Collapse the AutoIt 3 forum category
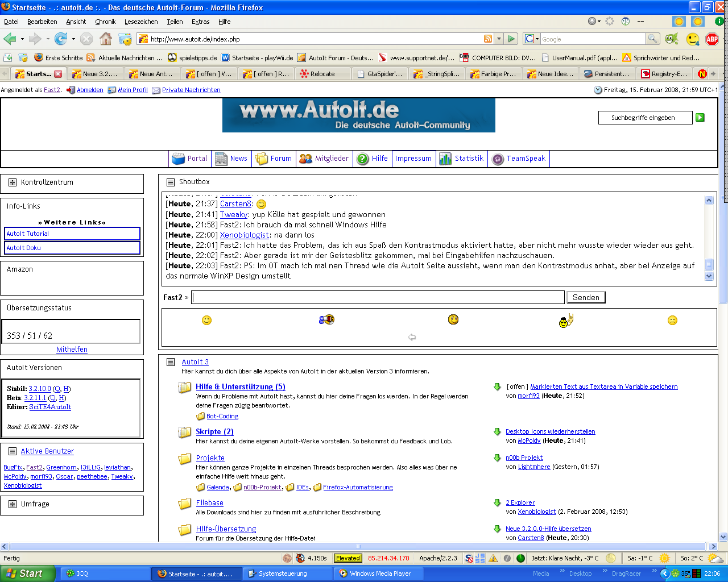The image size is (728, 582). coord(170,362)
